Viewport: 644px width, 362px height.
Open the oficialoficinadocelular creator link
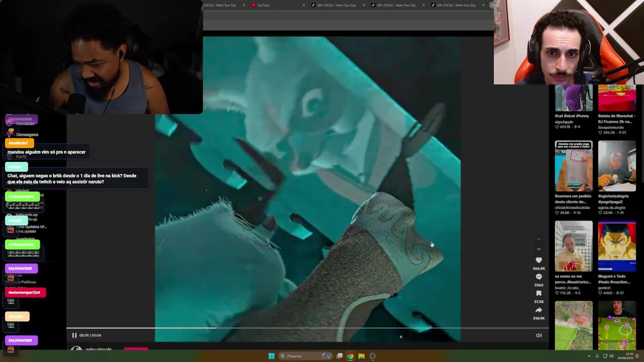point(573,208)
